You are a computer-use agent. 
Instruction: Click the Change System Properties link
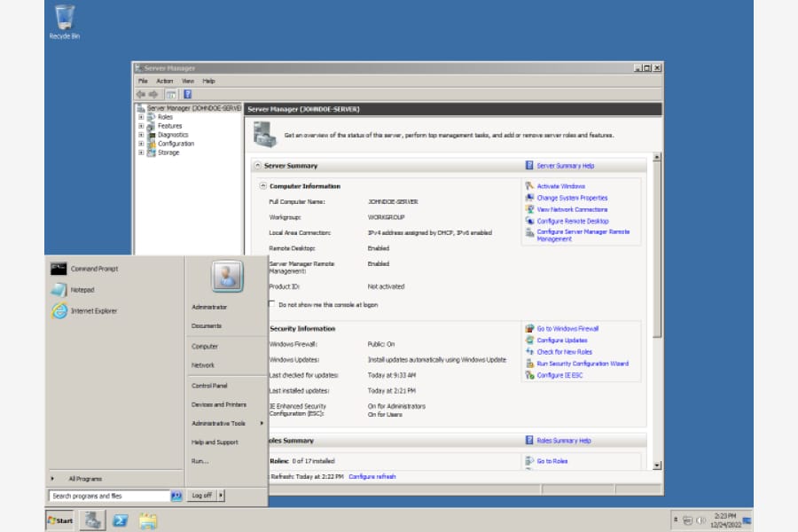click(x=572, y=198)
